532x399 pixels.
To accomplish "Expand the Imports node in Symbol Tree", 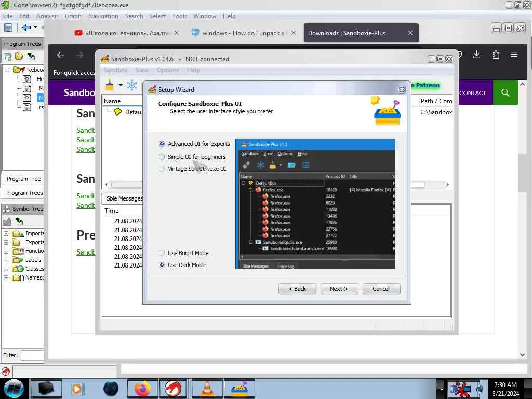I will (6, 233).
